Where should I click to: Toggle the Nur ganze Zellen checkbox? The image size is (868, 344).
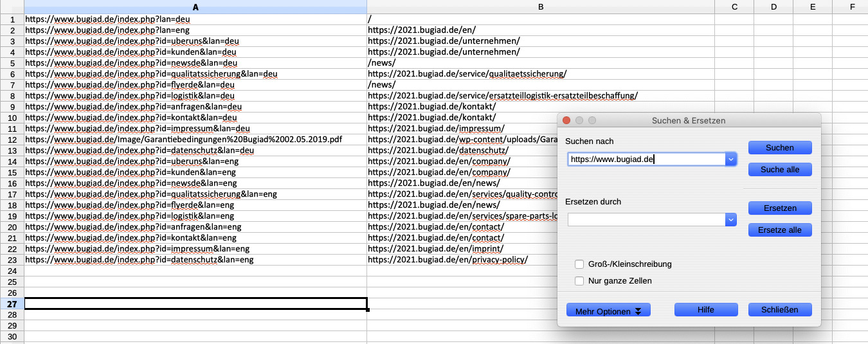579,281
